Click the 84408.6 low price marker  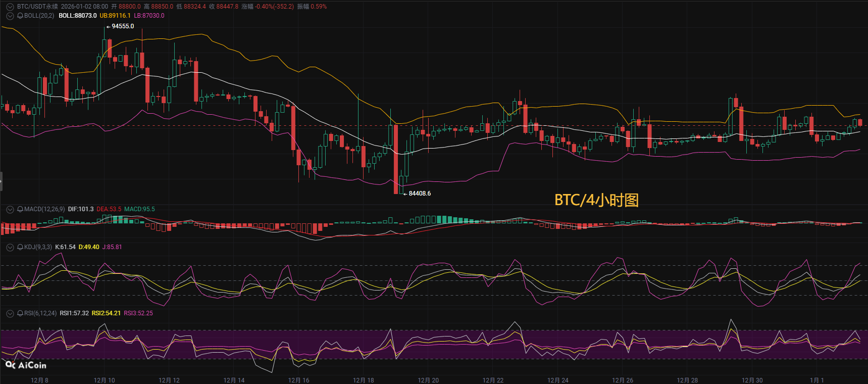pyautogui.click(x=420, y=194)
